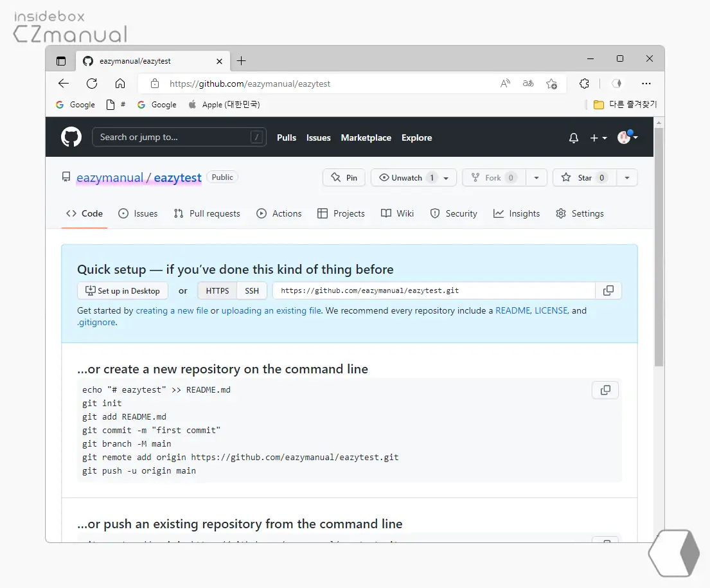Click the page vertical scrollbar thumb
The image size is (710, 588).
click(659, 247)
